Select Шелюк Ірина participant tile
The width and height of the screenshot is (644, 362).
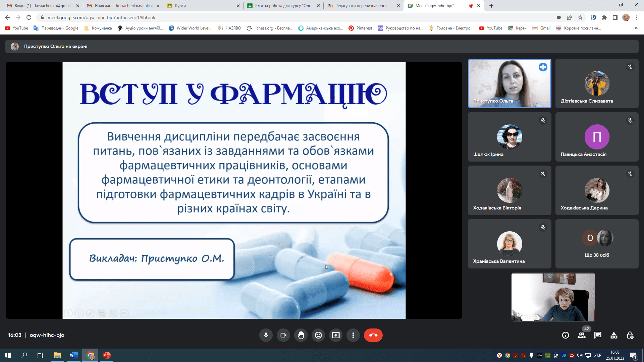click(509, 137)
